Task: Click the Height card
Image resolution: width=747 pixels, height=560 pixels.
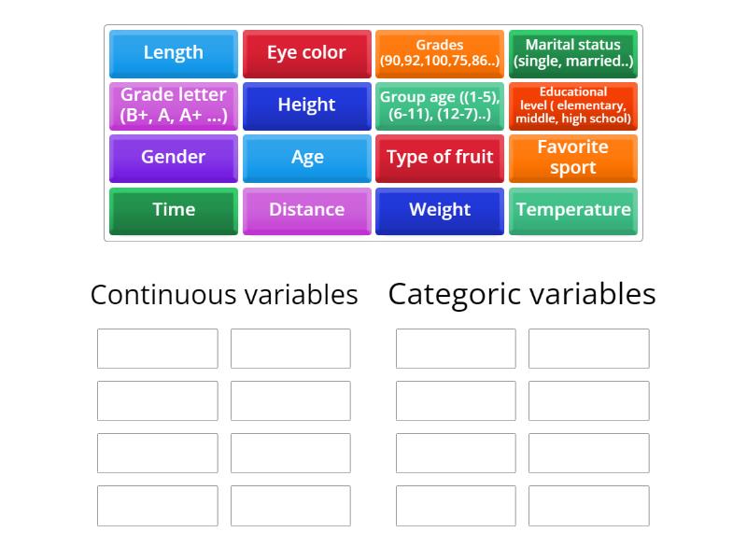Action: (306, 105)
